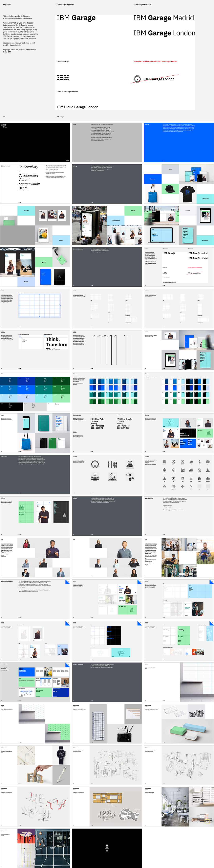Select the light grey Intro page thumbnail
Screen dimensions: 214x868
tap(107, 142)
